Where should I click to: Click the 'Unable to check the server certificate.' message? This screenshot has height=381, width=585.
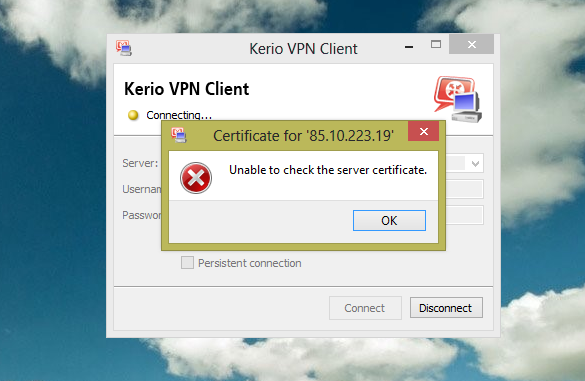click(328, 170)
